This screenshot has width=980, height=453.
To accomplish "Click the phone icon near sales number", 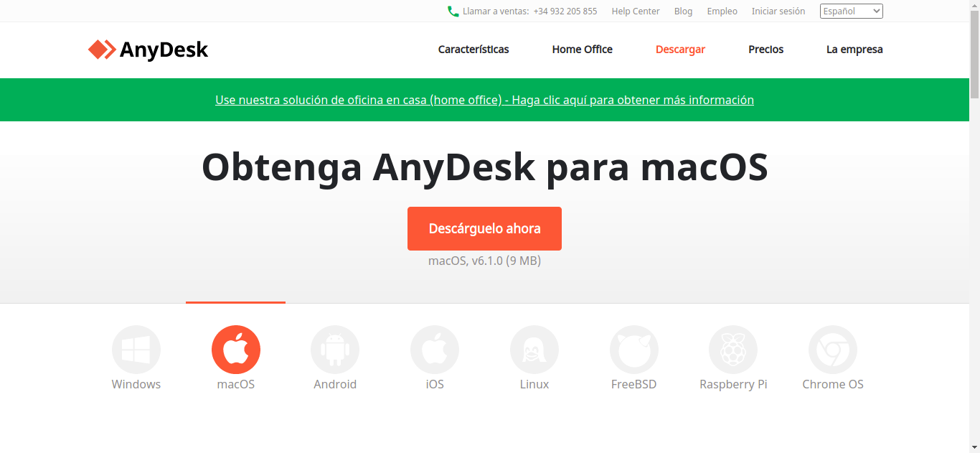I will (x=452, y=11).
